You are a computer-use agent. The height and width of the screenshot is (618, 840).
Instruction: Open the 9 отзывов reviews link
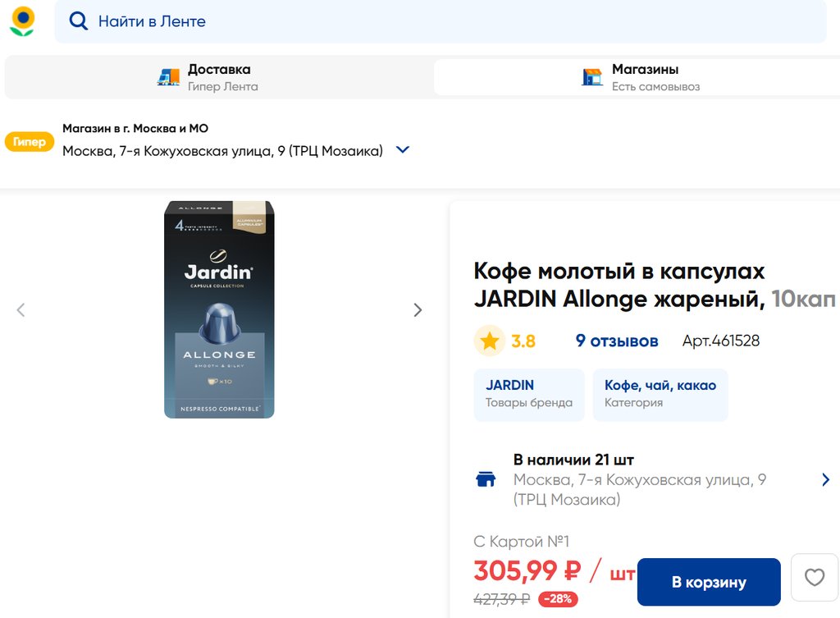617,341
